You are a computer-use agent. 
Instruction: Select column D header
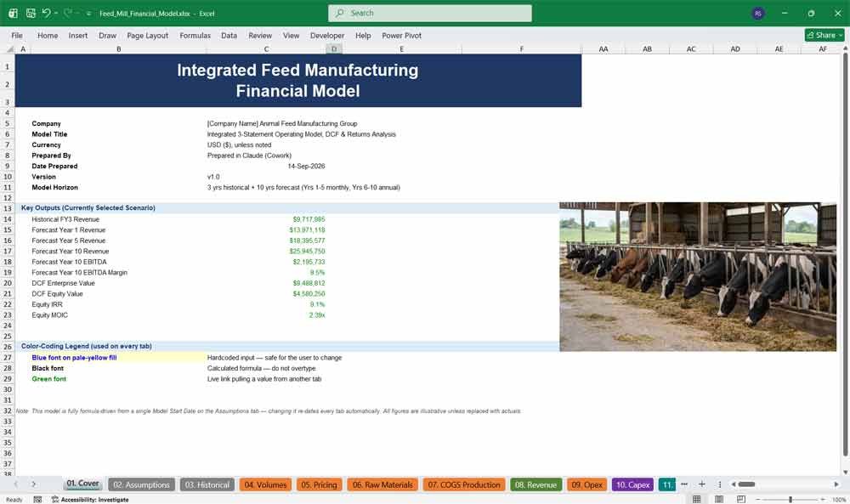[334, 48]
